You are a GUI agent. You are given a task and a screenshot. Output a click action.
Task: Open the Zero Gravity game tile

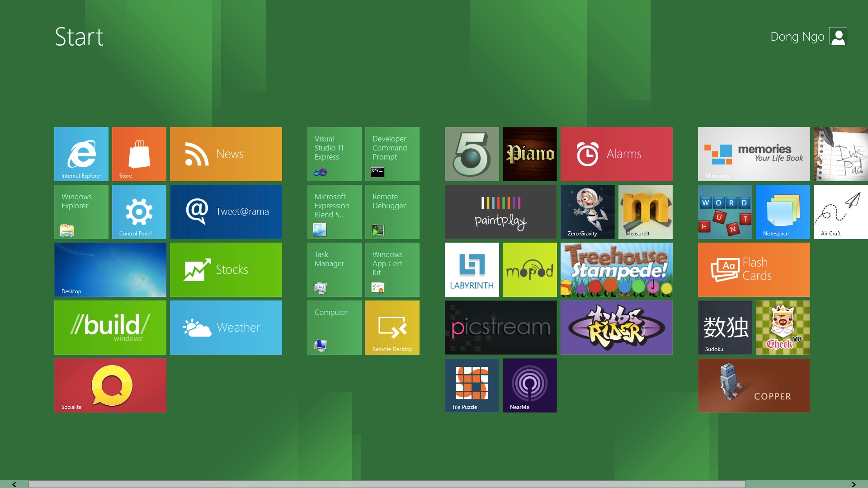click(x=588, y=212)
